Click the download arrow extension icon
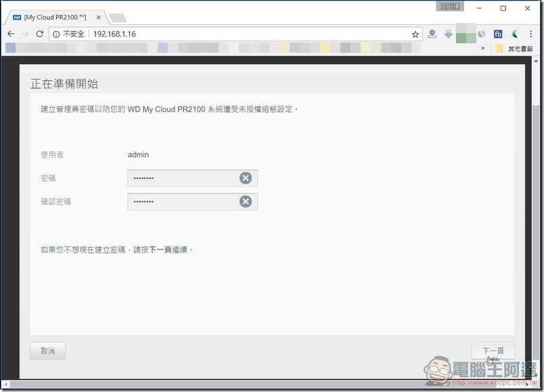The height and width of the screenshot is (392, 544). (448, 34)
